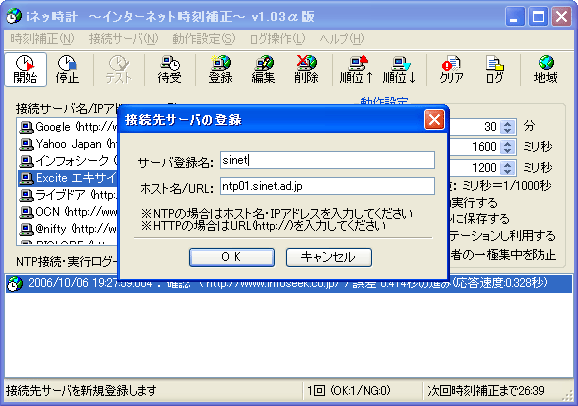Click the ログ (log) toolbar icon
This screenshot has width=578, height=406.
[x=494, y=69]
